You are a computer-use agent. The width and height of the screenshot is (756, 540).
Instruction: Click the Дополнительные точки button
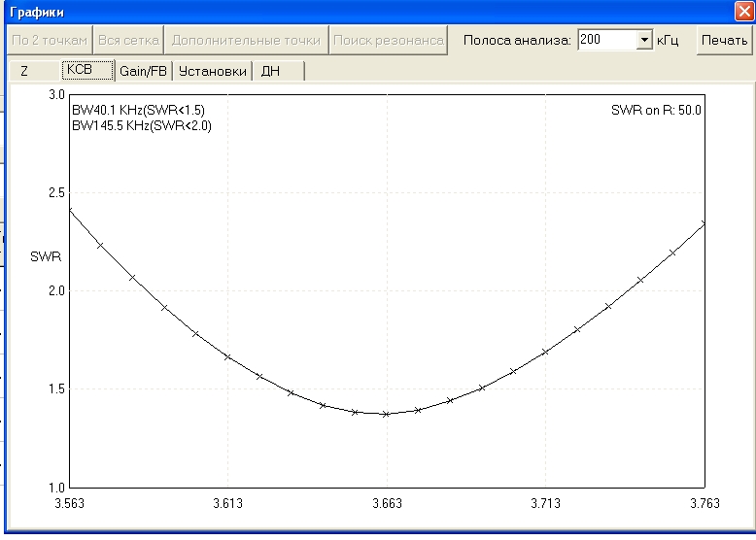click(x=246, y=40)
